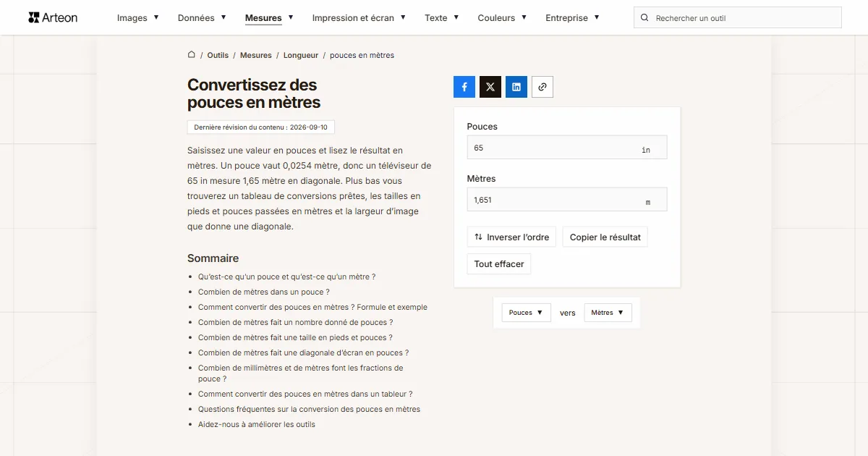Open the Entreprise menu
The image size is (868, 456).
[572, 18]
